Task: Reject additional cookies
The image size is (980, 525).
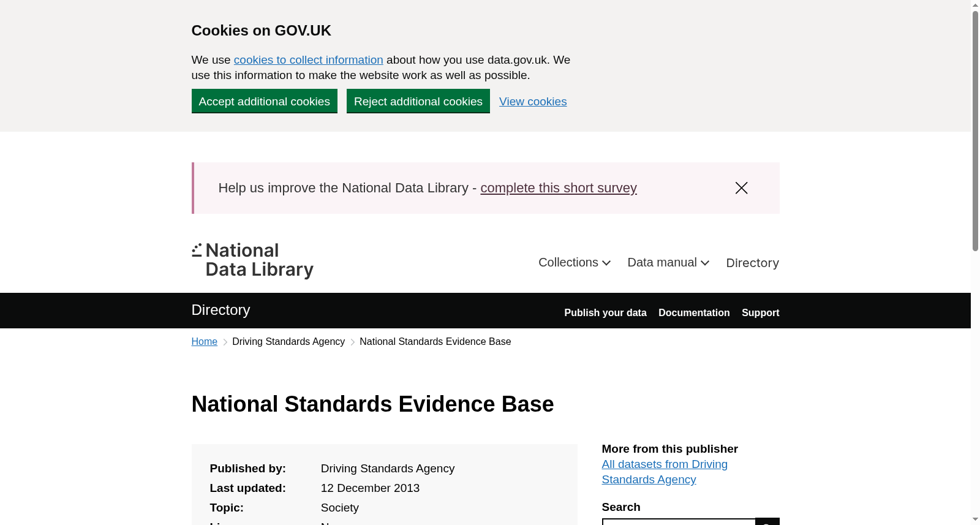Action: coord(418,101)
